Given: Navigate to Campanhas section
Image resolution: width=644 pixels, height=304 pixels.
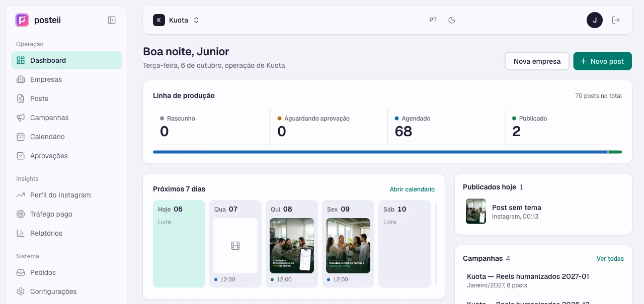Looking at the screenshot, I should coord(66,118).
